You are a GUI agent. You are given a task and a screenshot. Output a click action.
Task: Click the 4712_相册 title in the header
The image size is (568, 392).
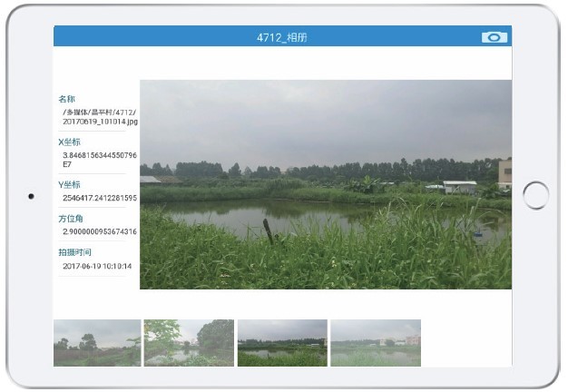point(282,37)
